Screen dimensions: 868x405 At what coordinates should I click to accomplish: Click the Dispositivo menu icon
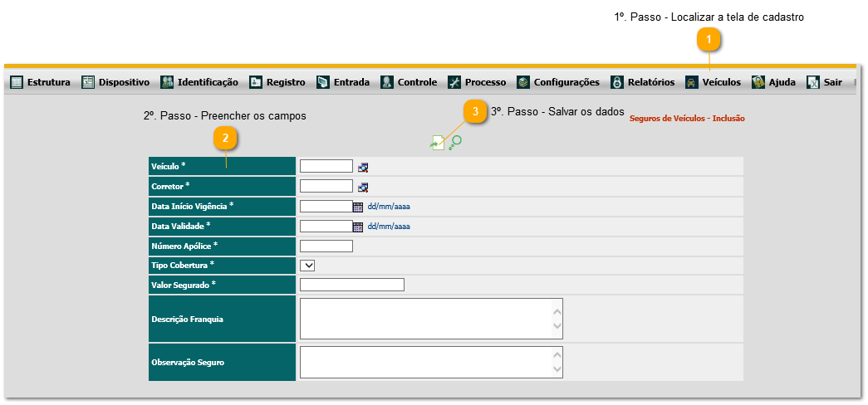(x=89, y=82)
